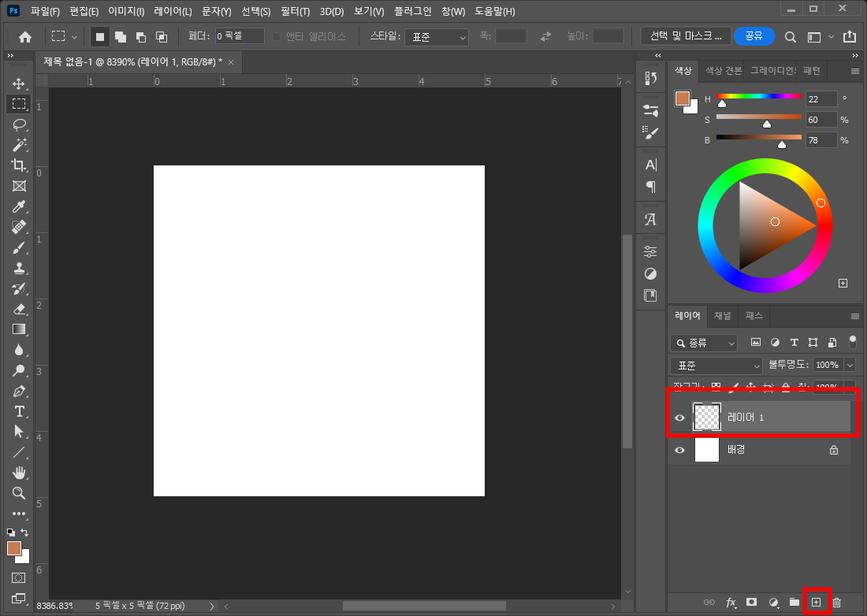Screen dimensions: 867x616
Task: Expand the 불투명도 100% dropdown arrow
Action: pyautogui.click(x=850, y=365)
